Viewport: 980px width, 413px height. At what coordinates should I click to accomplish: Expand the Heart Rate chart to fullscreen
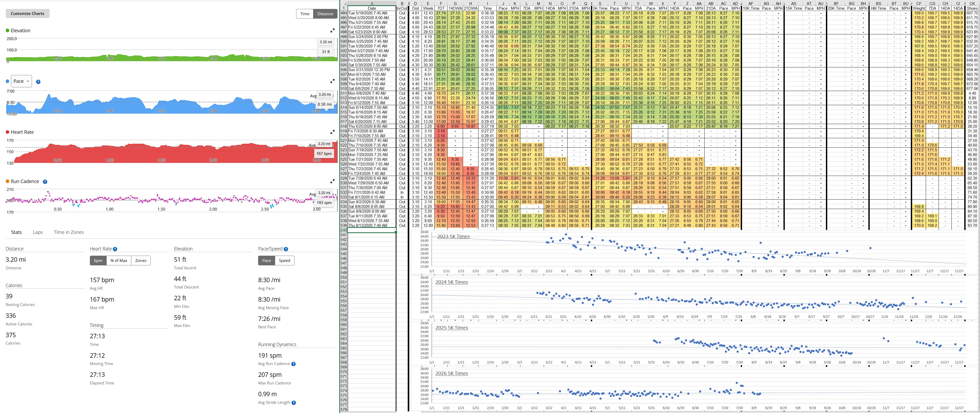click(332, 132)
